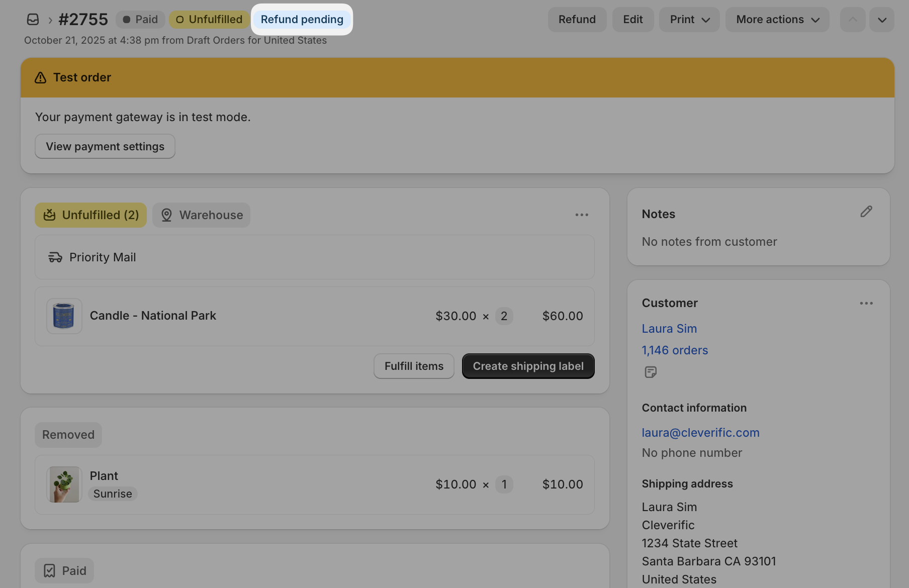
Task: Go to the previous order arrow
Action: (x=853, y=20)
